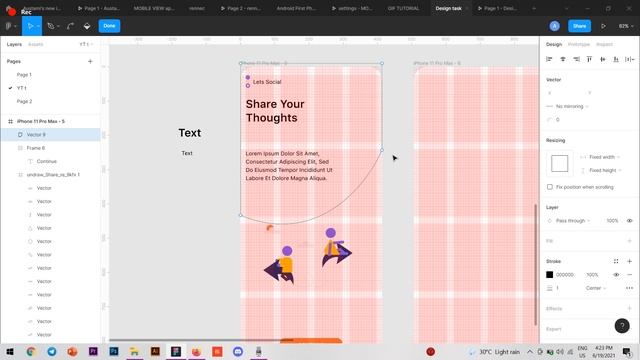Click the constraints box widget
This screenshot has height=360, width=640.
[x=560, y=164]
